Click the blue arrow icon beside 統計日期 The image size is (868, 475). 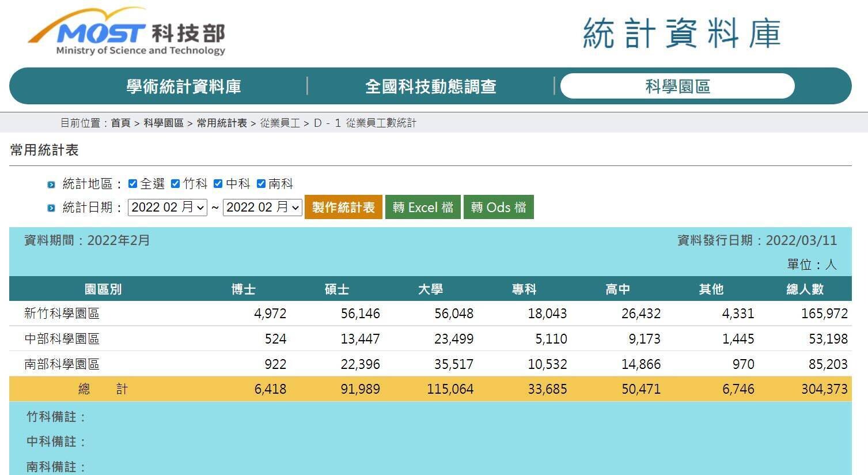coord(51,208)
